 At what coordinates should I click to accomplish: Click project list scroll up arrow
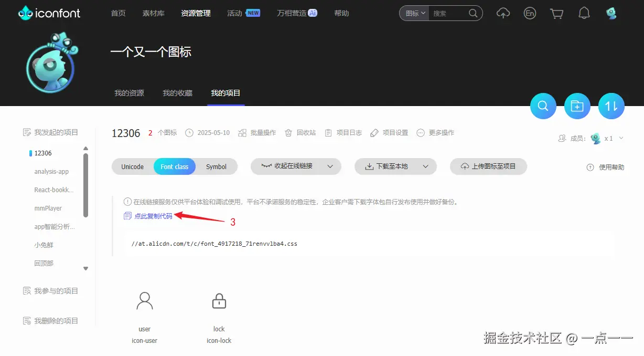[x=86, y=149]
